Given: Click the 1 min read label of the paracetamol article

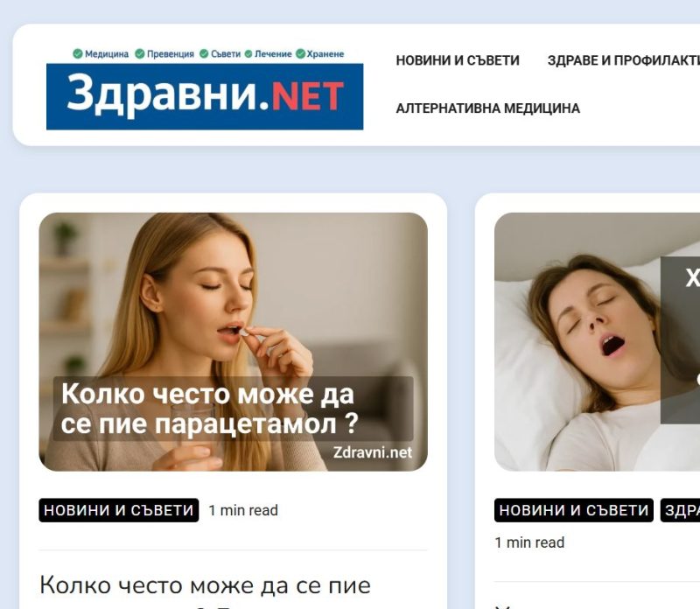Looking at the screenshot, I should point(243,510).
